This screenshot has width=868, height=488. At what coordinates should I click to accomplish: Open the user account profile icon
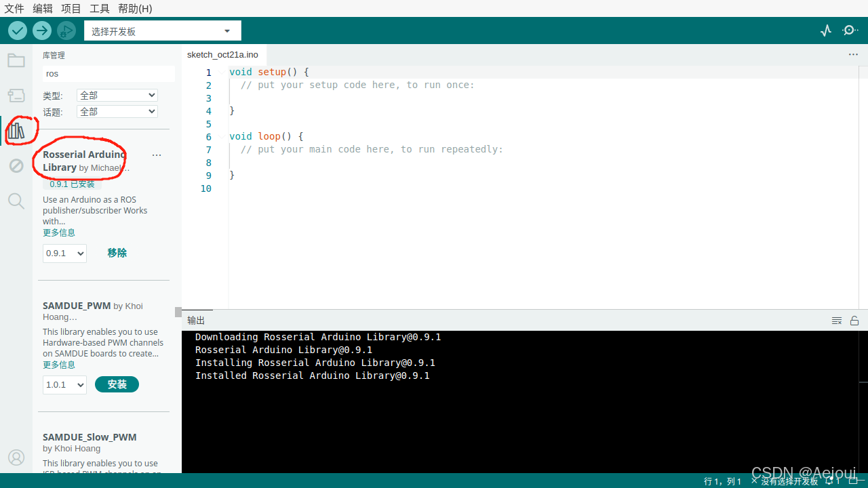coord(16,457)
